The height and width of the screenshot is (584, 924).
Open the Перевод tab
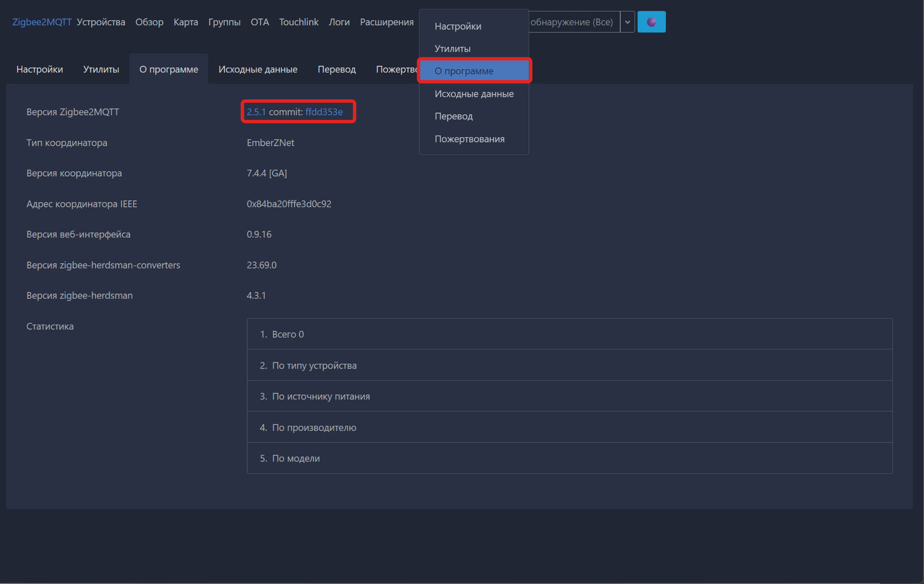tap(336, 69)
